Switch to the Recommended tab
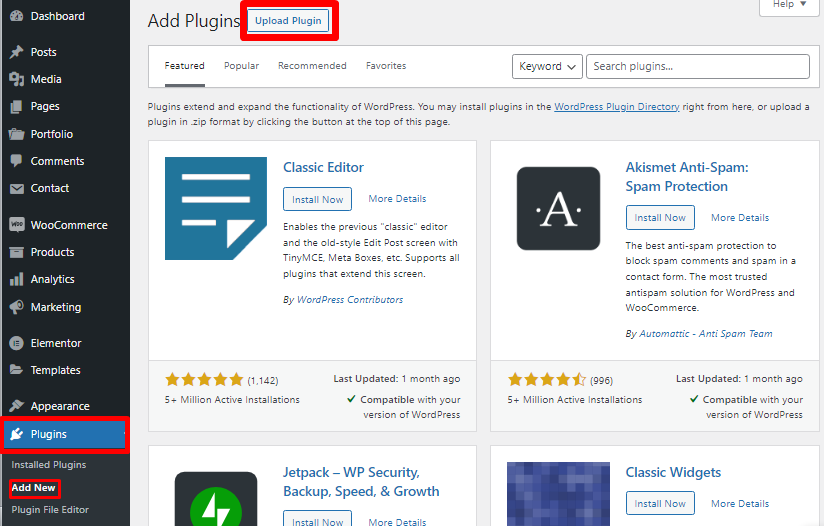 pyautogui.click(x=312, y=66)
